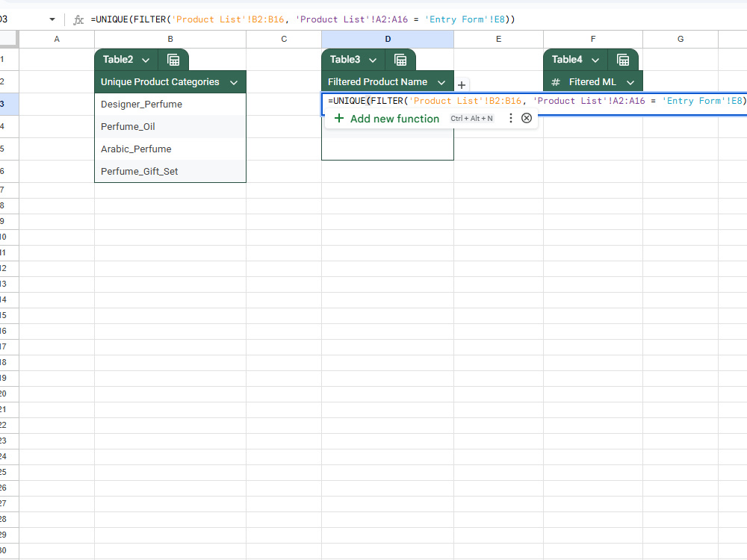Click Add new function button
747x560 pixels.
point(386,119)
